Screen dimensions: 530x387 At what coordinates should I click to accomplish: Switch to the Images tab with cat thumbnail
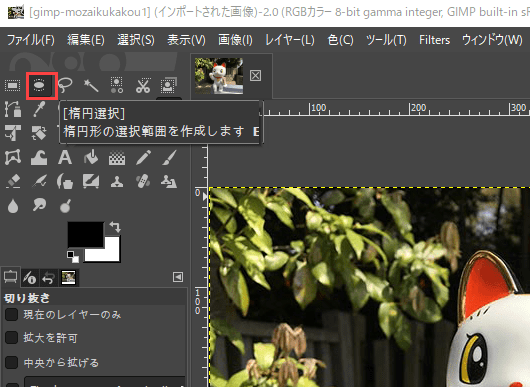pos(69,278)
